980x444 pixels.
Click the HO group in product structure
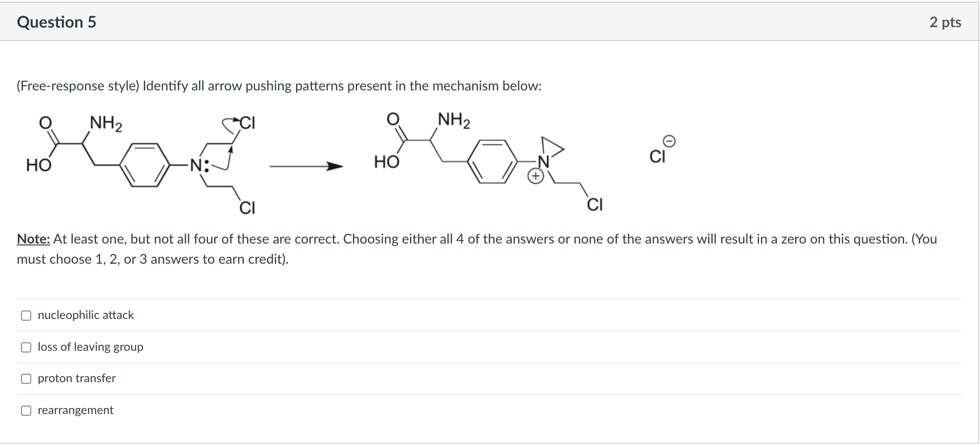(388, 162)
